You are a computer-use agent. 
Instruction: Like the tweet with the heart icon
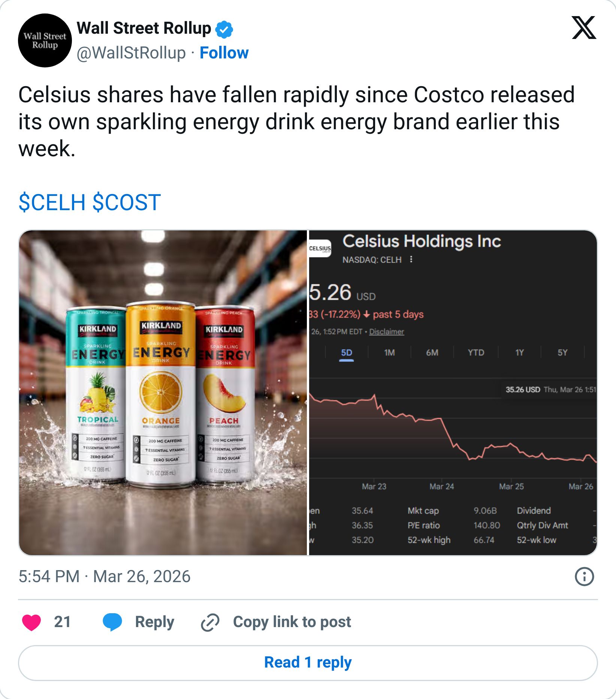tap(33, 621)
